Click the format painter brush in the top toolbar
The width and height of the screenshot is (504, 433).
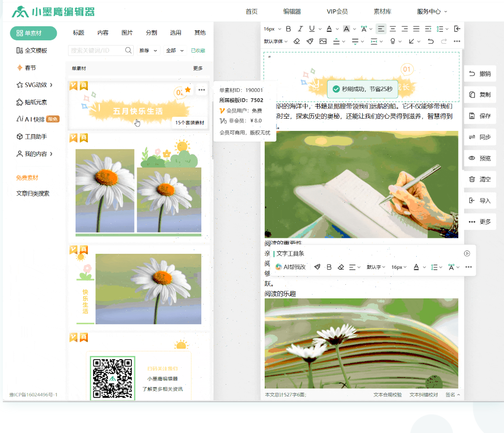310,41
